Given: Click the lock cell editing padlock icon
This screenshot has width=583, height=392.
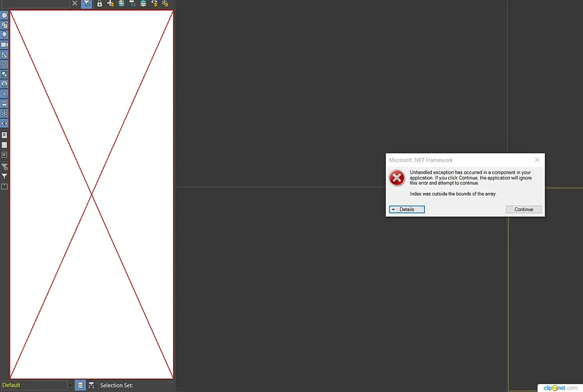Looking at the screenshot, I should pyautogui.click(x=99, y=4).
